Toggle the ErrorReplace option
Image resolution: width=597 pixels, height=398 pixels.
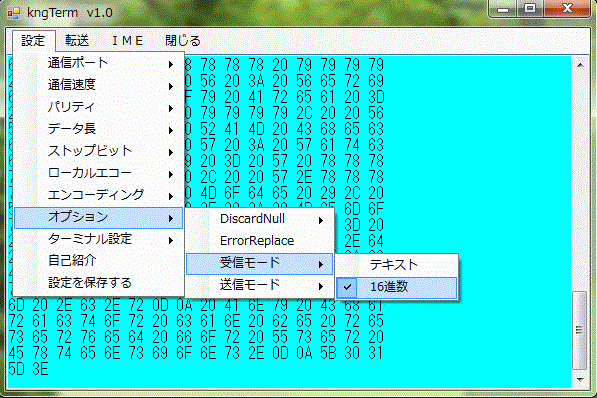pyautogui.click(x=259, y=241)
